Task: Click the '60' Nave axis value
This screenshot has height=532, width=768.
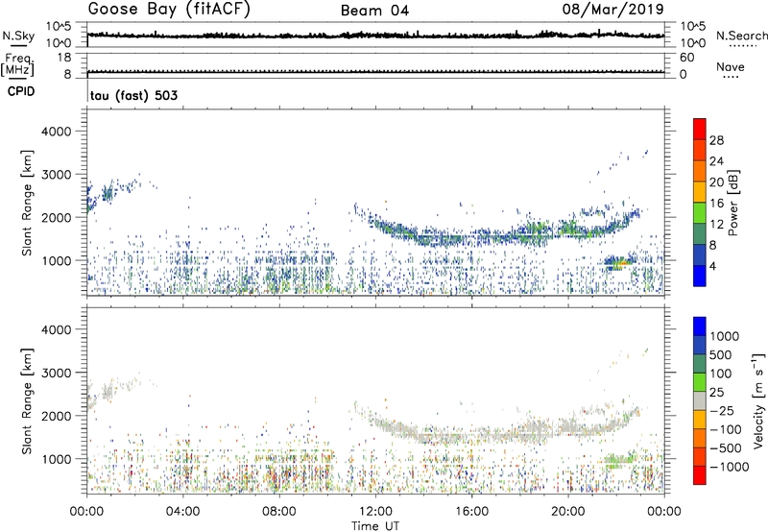Action: click(686, 58)
